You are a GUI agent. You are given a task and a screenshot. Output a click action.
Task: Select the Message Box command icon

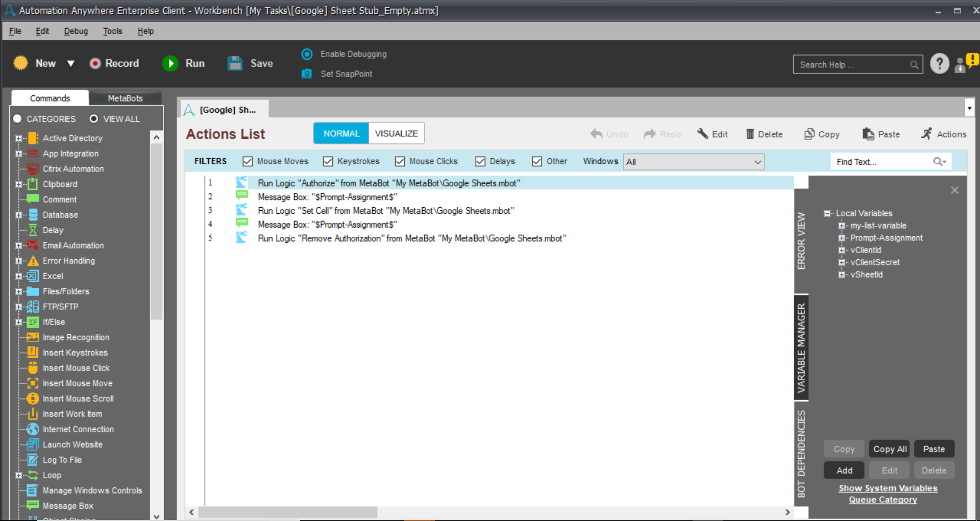tap(33, 505)
